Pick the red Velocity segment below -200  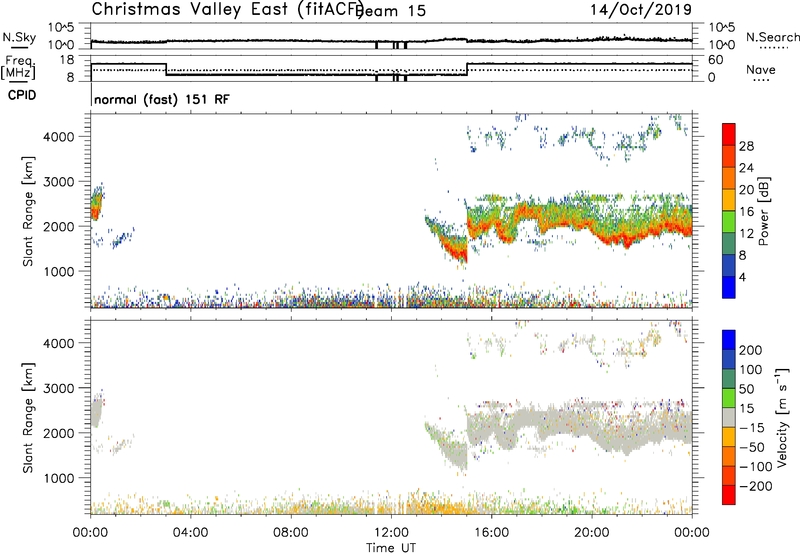coord(729,495)
